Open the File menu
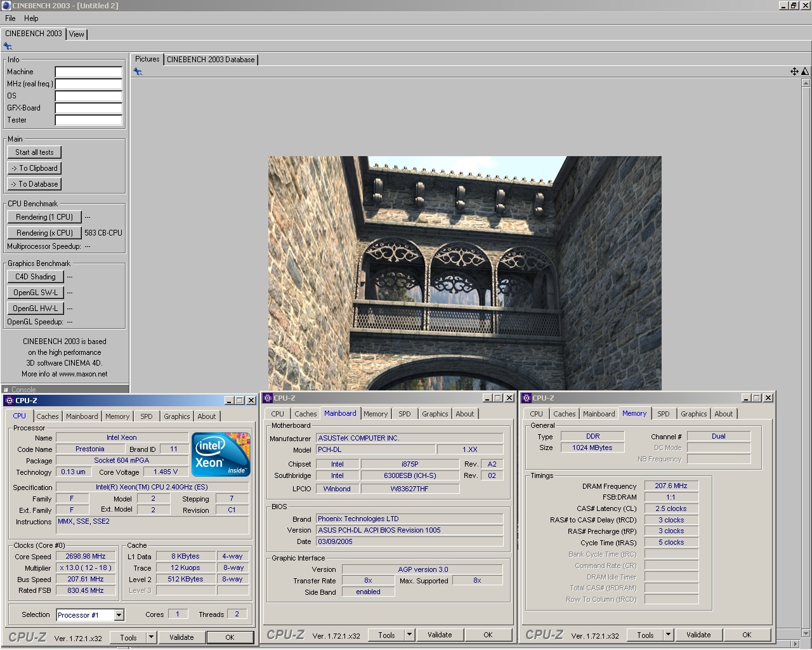812x650 pixels. (x=10, y=18)
